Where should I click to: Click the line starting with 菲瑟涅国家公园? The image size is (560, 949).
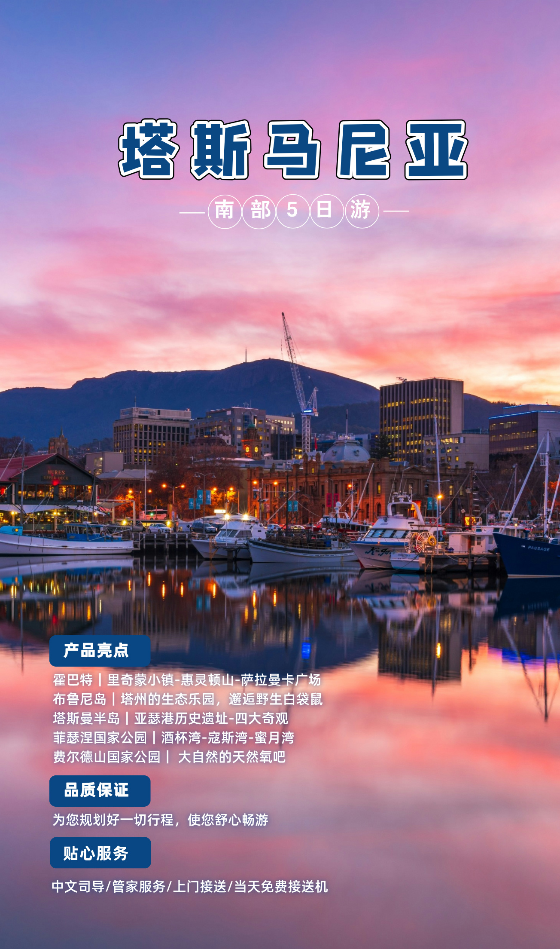(173, 738)
